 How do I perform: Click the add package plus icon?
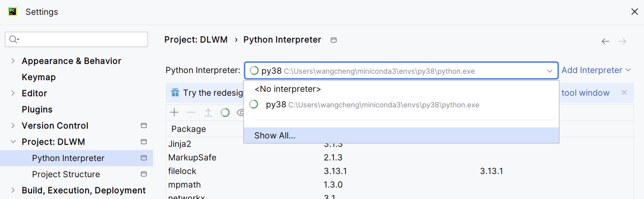pos(174,112)
